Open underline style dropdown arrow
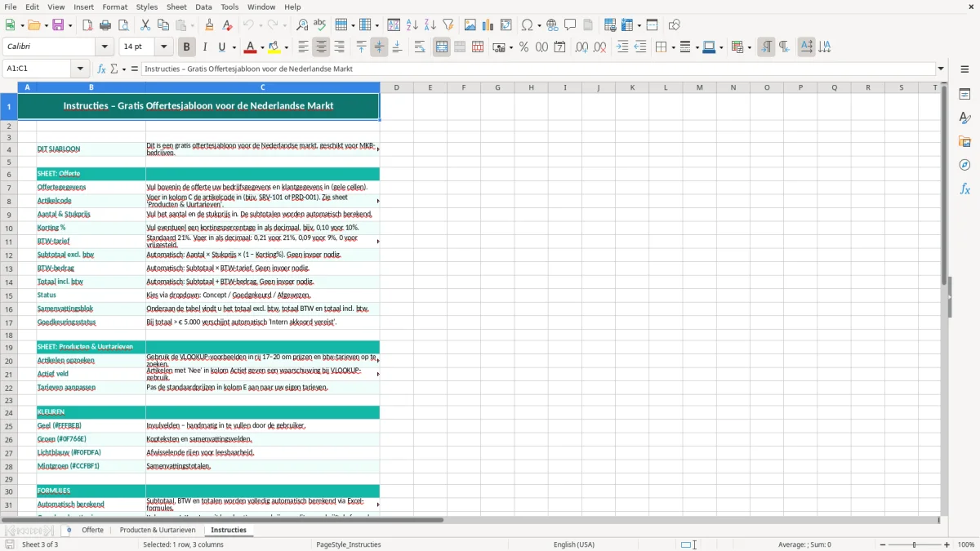Screen dimensions: 980x551 coord(234,47)
